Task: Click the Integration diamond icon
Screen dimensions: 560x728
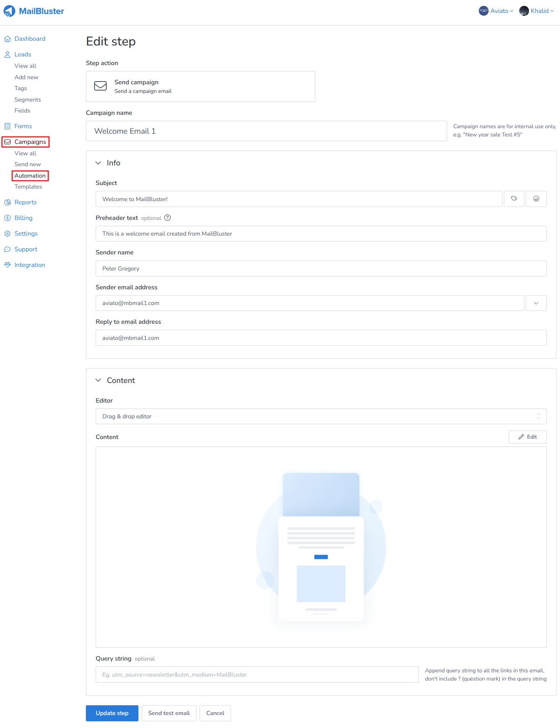Action: [7, 265]
